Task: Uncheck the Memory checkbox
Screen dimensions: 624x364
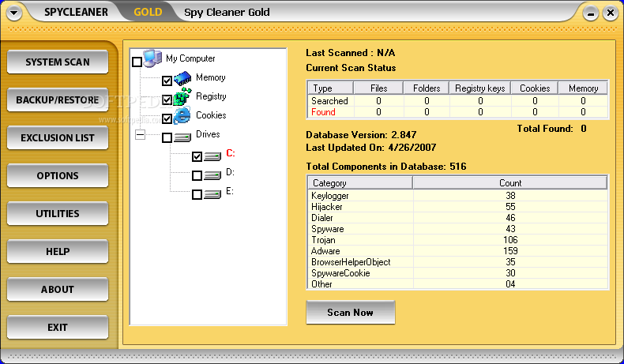Action: pyautogui.click(x=167, y=81)
